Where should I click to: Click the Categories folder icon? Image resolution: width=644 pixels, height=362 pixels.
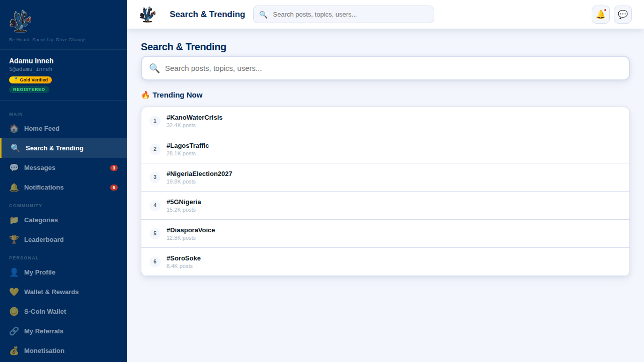click(14, 220)
